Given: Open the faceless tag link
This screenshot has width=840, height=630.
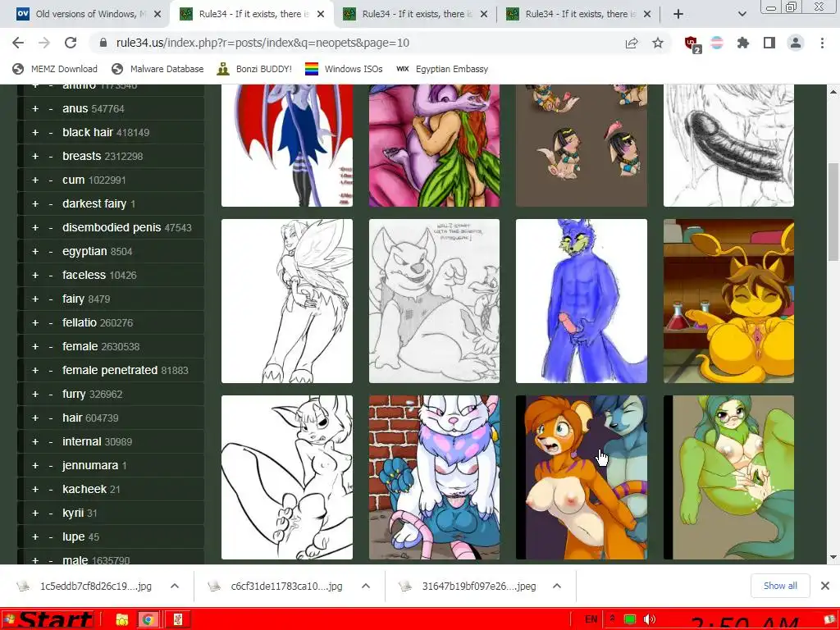Looking at the screenshot, I should point(84,275).
